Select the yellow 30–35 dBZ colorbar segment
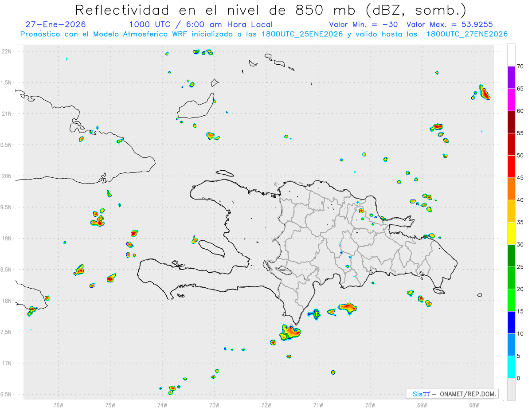This screenshot has width=532, height=411. (511, 233)
